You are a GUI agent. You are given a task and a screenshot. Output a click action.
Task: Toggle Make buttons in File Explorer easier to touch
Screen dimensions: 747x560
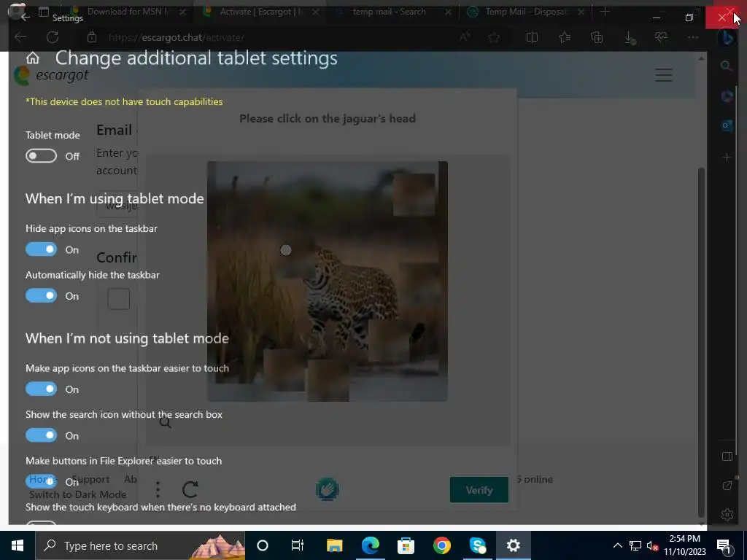tap(41, 481)
